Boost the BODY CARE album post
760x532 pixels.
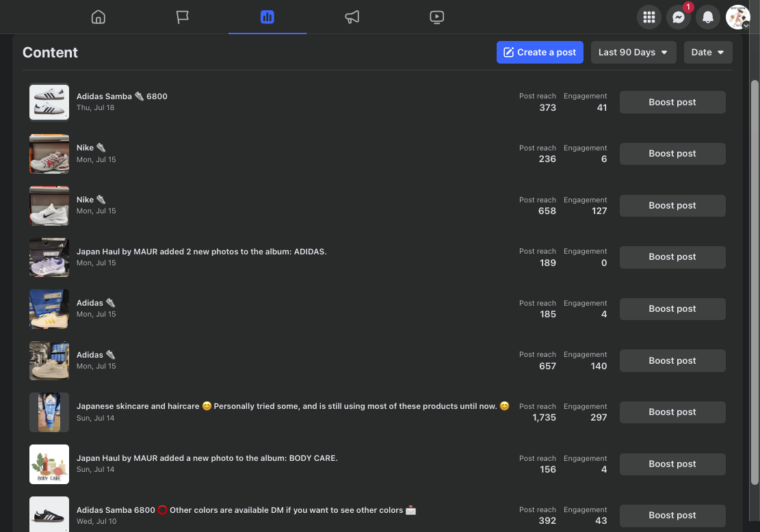(672, 464)
